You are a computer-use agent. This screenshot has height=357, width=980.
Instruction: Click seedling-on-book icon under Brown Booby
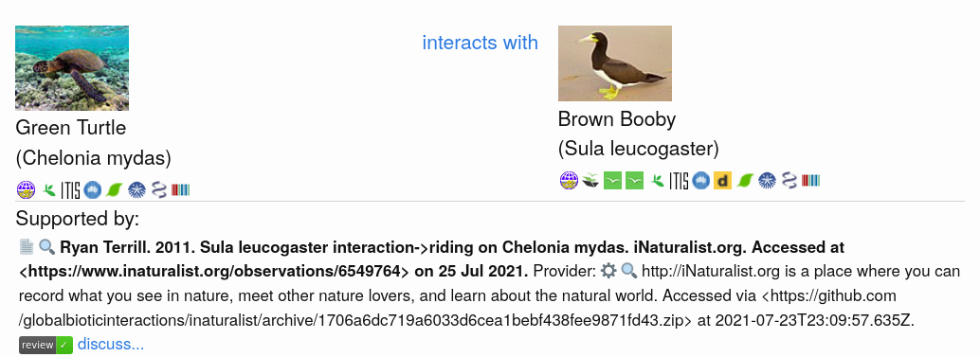coord(590,180)
